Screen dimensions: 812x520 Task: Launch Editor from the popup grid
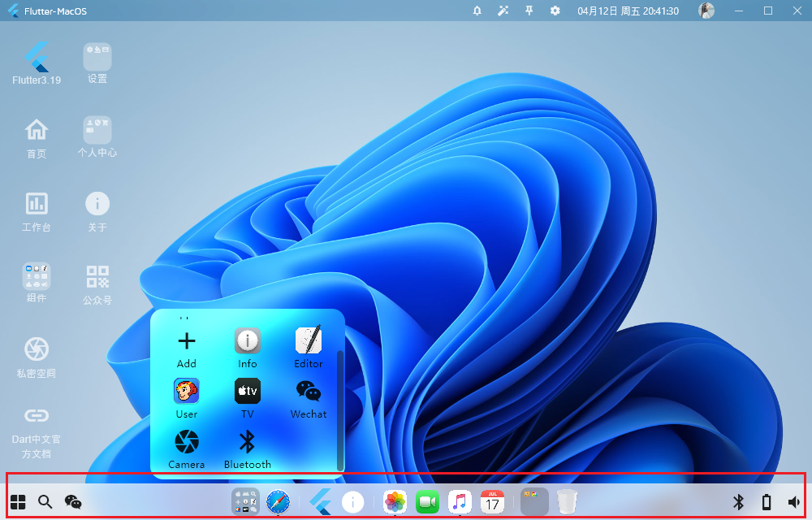point(309,348)
